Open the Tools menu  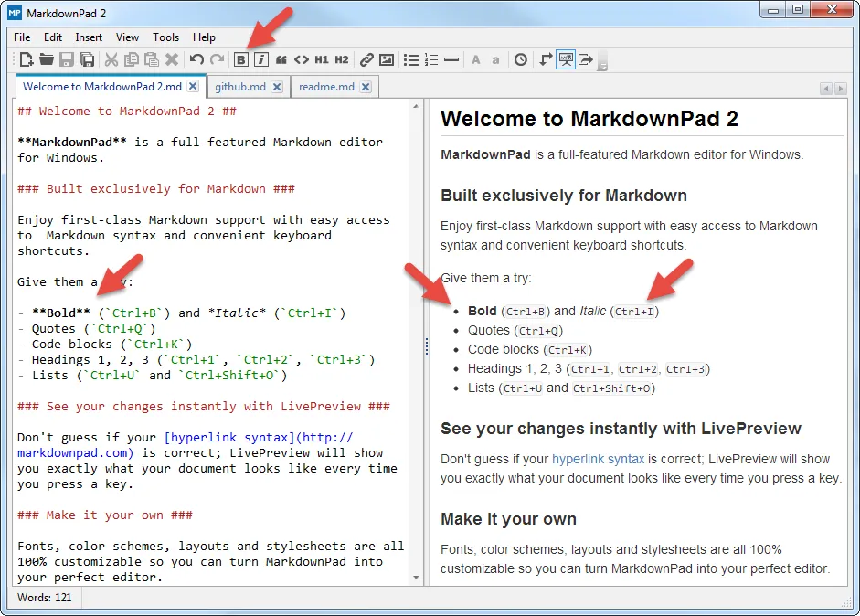pos(165,37)
